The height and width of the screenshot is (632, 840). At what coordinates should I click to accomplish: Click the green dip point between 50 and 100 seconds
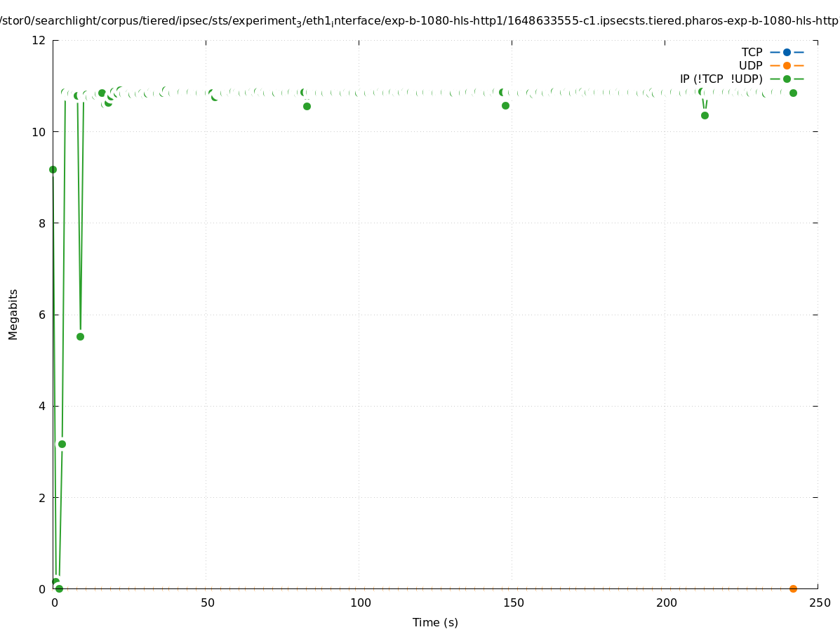click(x=307, y=106)
